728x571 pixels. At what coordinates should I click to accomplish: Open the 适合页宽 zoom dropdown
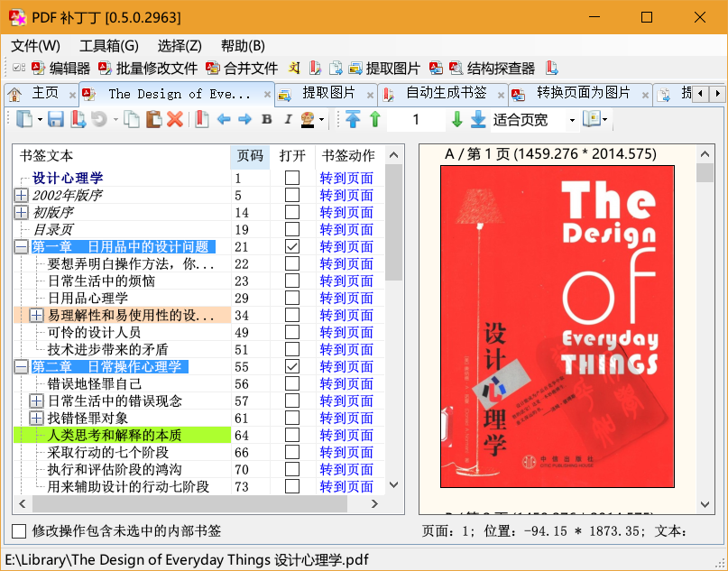point(572,120)
